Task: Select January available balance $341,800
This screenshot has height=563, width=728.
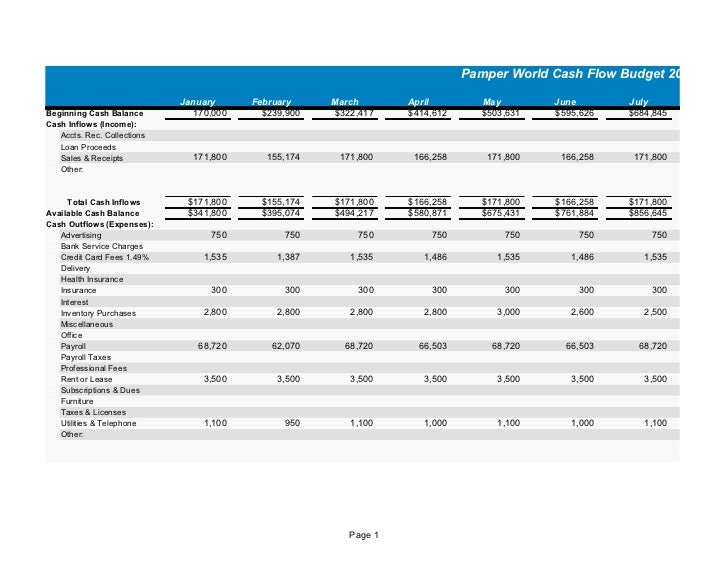Action: 207,213
